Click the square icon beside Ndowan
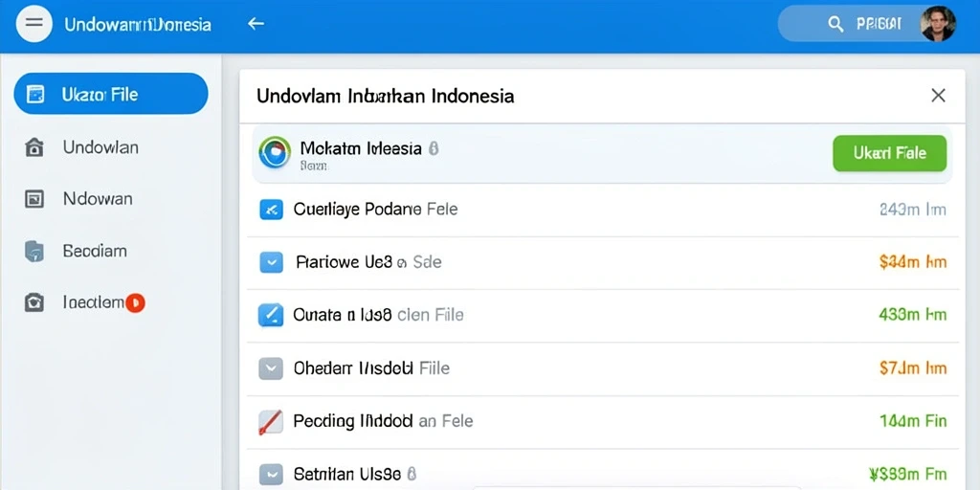The height and width of the screenshot is (490, 980). coord(33,199)
